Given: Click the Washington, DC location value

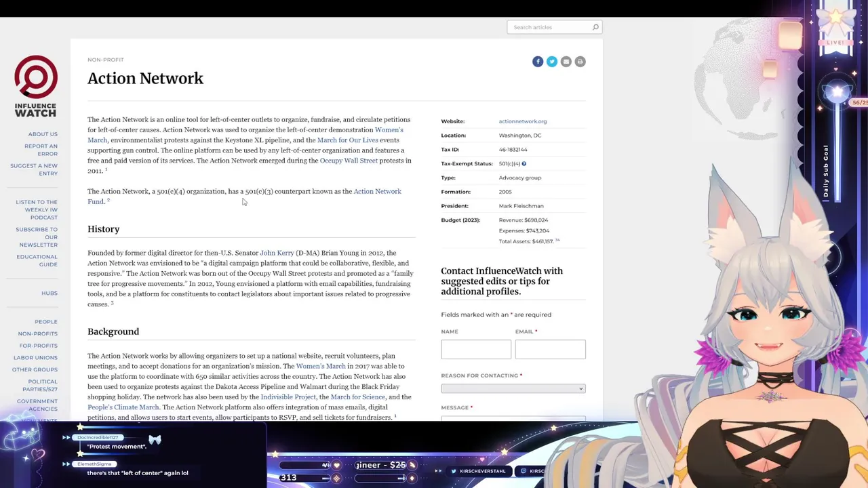Looking at the screenshot, I should [x=520, y=136].
